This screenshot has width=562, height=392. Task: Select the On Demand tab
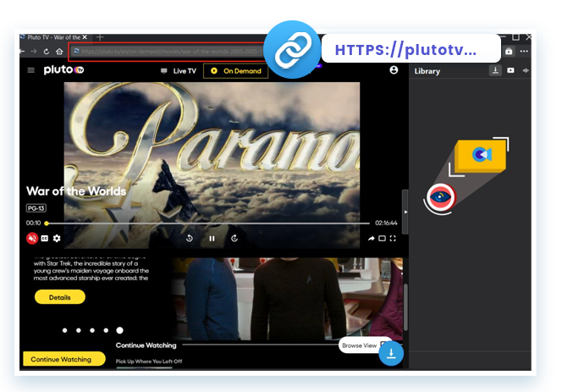click(x=236, y=71)
